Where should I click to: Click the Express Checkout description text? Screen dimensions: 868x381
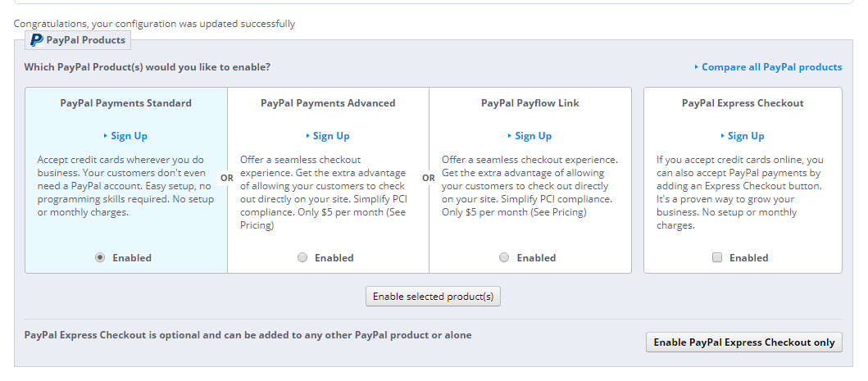point(740,193)
